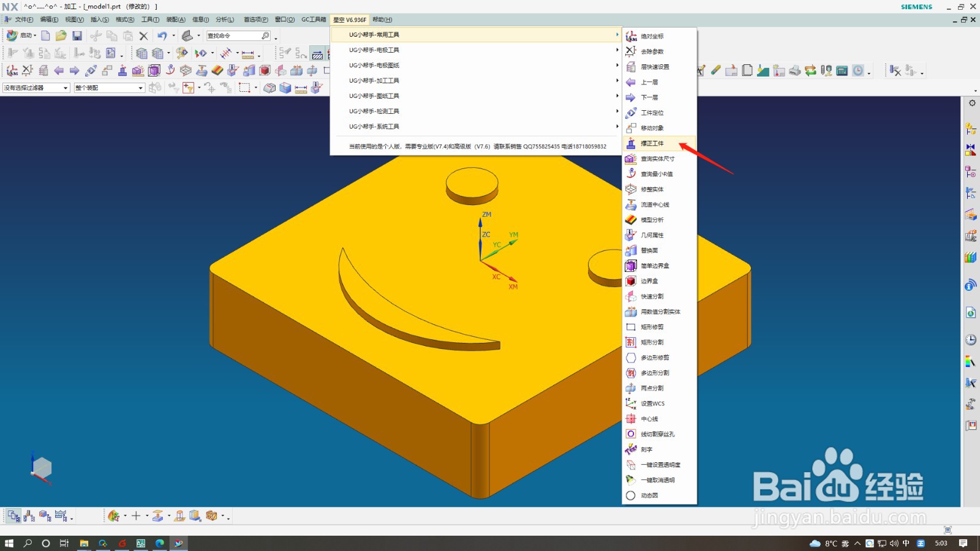Open the 文件(F) menu
Screen dimensions: 980x551
coord(24,20)
